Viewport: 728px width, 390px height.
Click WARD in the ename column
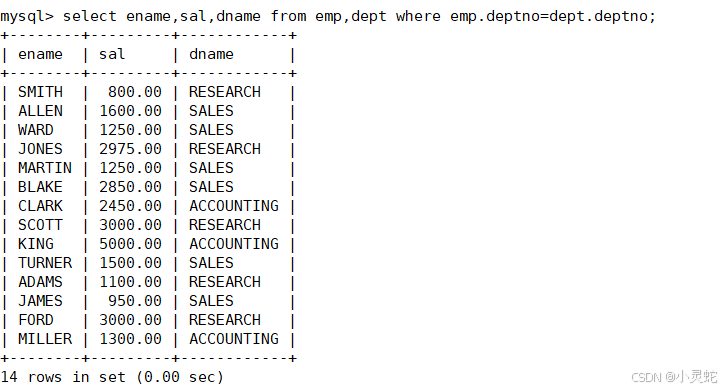point(36,130)
